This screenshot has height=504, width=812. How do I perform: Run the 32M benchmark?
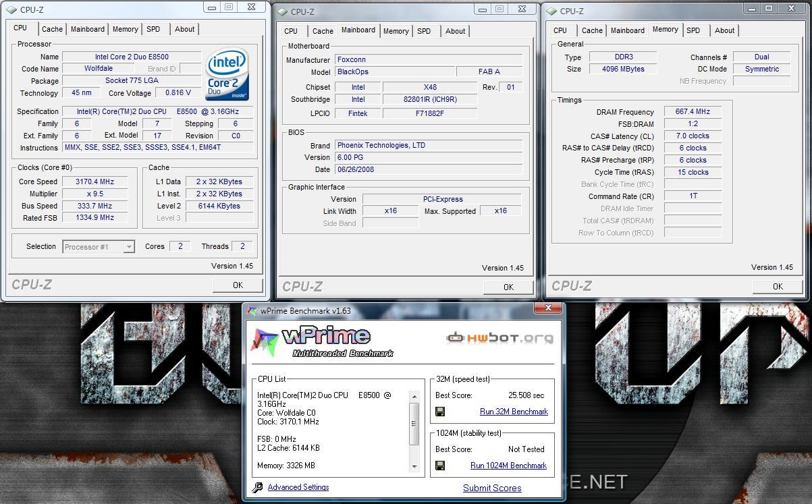click(514, 412)
